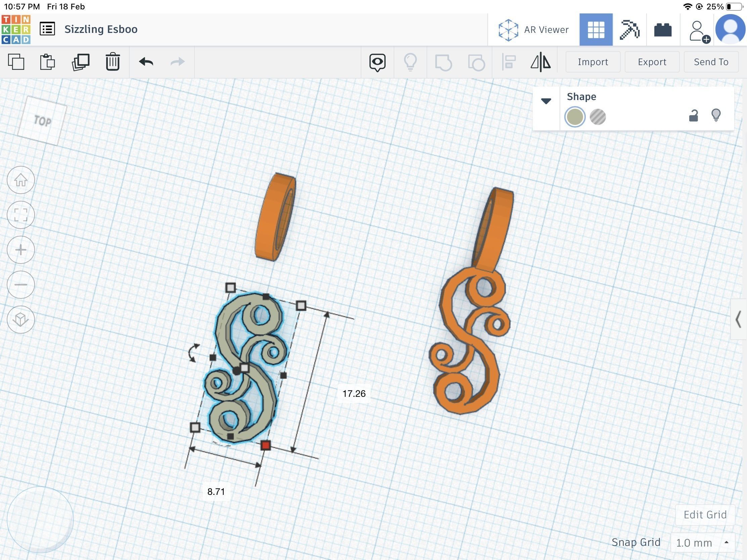Open the Tinkercad home logo
The height and width of the screenshot is (560, 747).
pos(16,29)
